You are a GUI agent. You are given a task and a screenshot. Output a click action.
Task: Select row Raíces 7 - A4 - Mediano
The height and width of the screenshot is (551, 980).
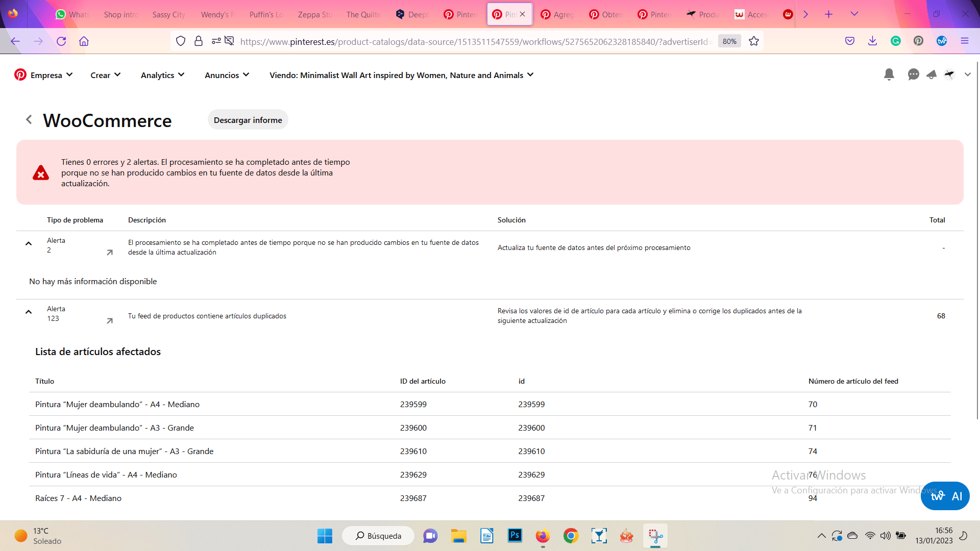[490, 498]
